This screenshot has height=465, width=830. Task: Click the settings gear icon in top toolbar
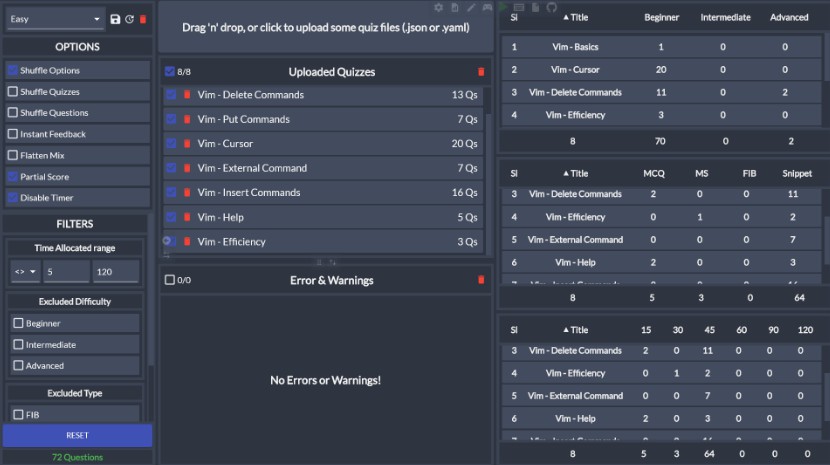coord(438,7)
